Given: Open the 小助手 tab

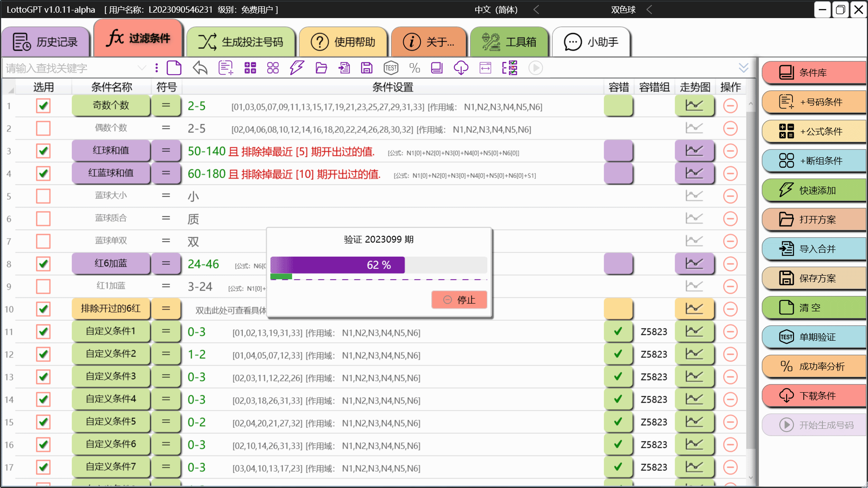Looking at the screenshot, I should (591, 42).
